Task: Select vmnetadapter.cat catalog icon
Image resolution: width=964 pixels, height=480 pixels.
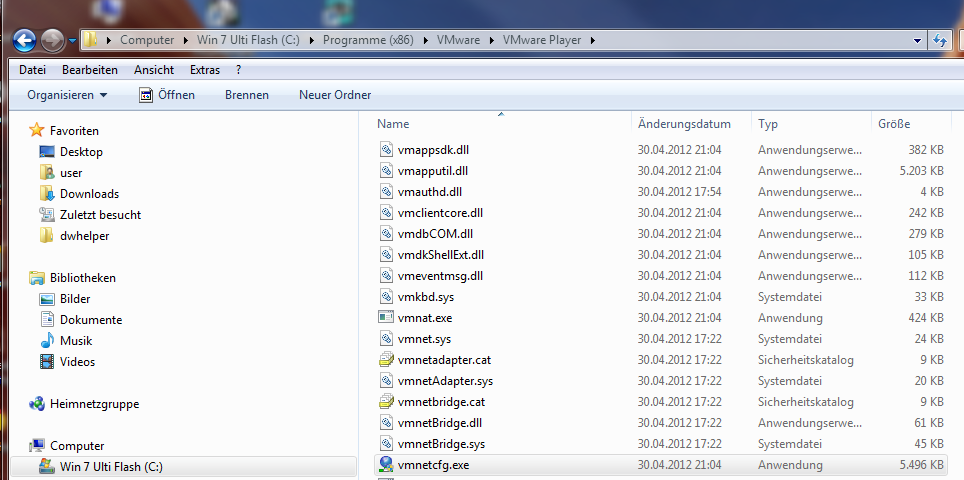Action: pyautogui.click(x=385, y=360)
